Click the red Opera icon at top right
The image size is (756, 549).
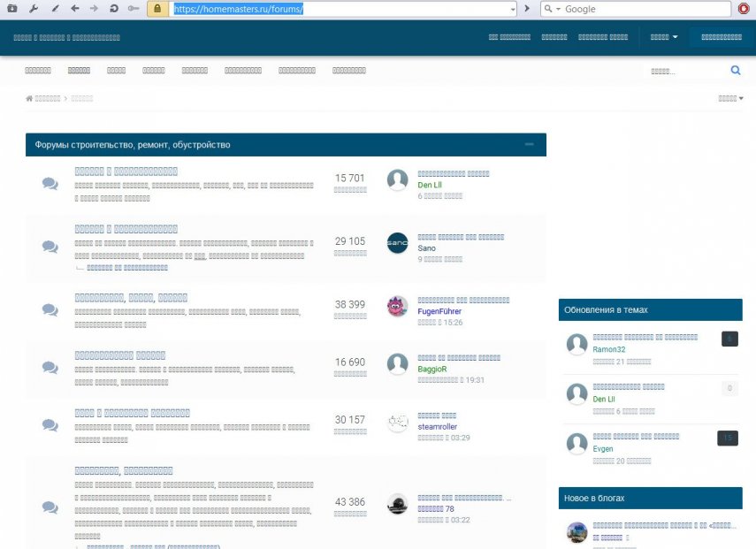[x=745, y=9]
